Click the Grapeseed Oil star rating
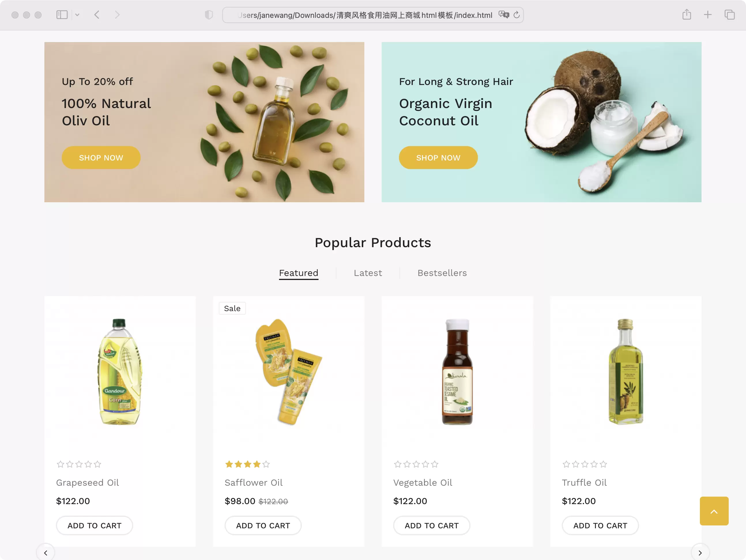The height and width of the screenshot is (560, 746). (79, 464)
